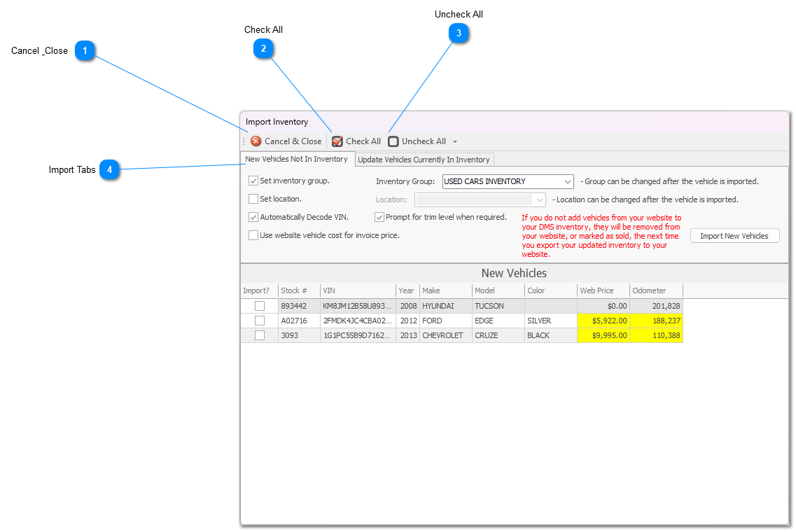Check import box for Ford Edge row
796x532 pixels.
260,321
